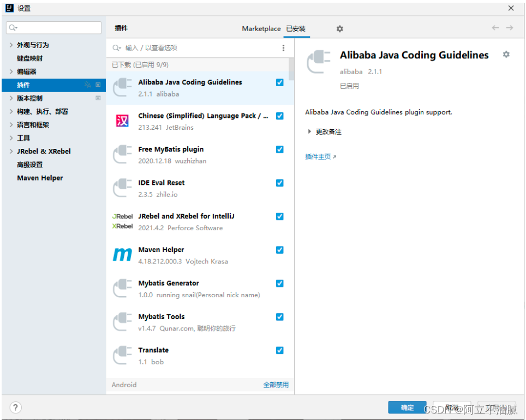The width and height of the screenshot is (526, 420).
Task: Toggle the Mybatis Generator checkbox
Action: (280, 284)
